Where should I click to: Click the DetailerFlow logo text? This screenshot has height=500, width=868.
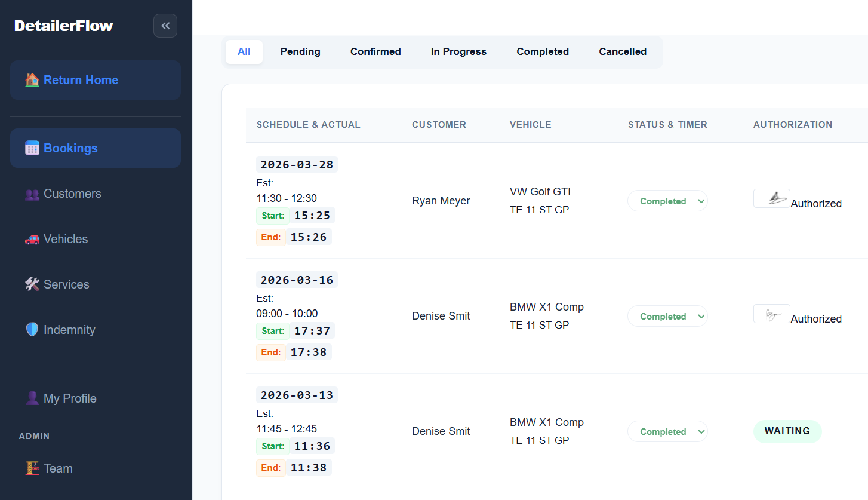[64, 26]
